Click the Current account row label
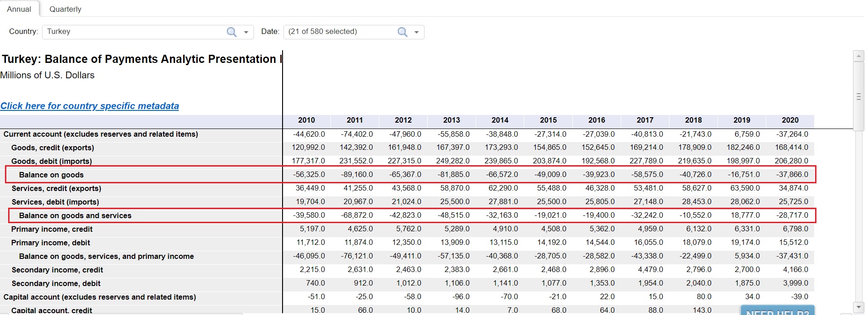The width and height of the screenshot is (868, 315). point(101,134)
